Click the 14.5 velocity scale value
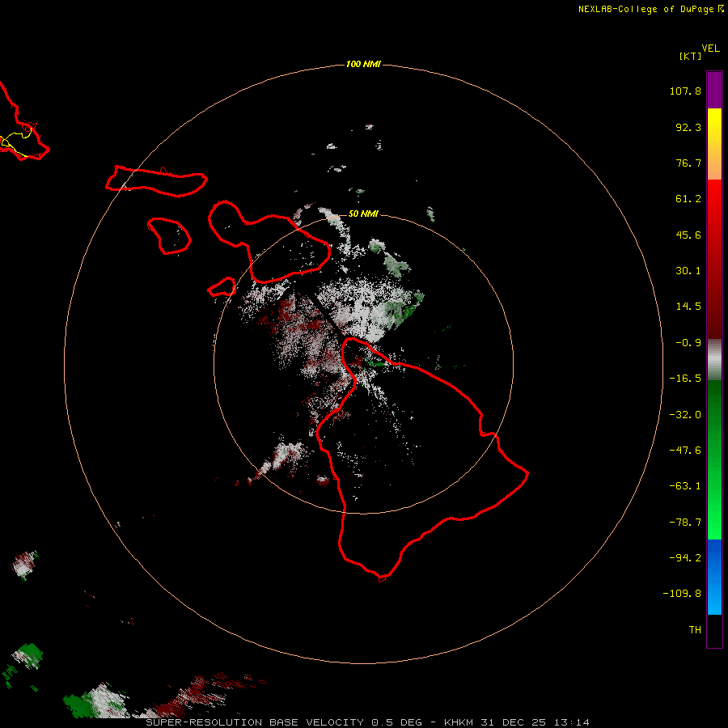Screen dimensions: 728x728 (x=688, y=307)
